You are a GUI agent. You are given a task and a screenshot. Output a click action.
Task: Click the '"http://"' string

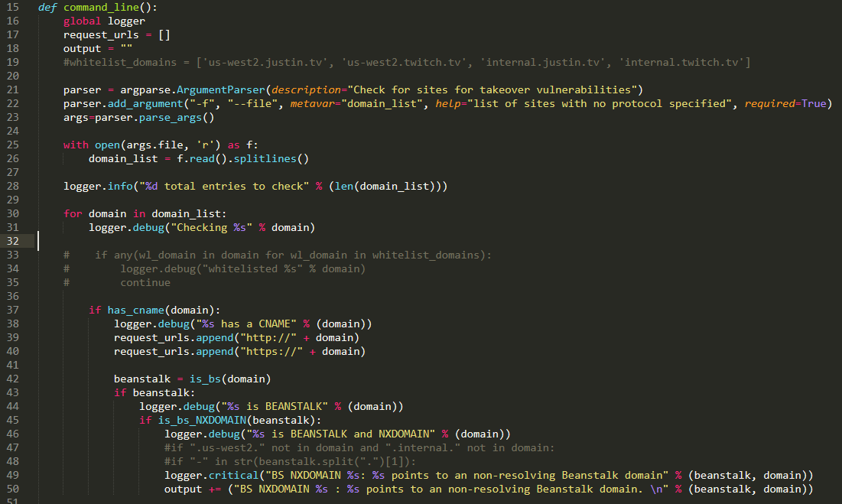(x=268, y=337)
